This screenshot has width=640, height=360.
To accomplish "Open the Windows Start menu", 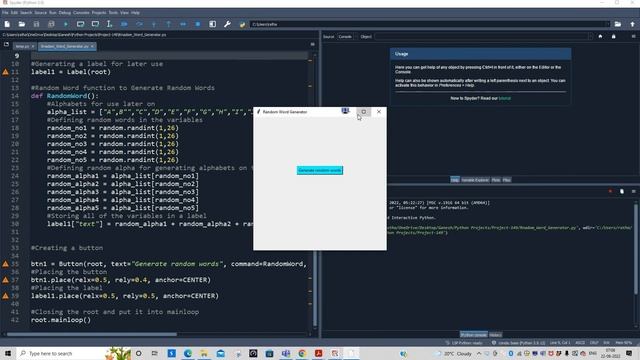I will pos(8,353).
